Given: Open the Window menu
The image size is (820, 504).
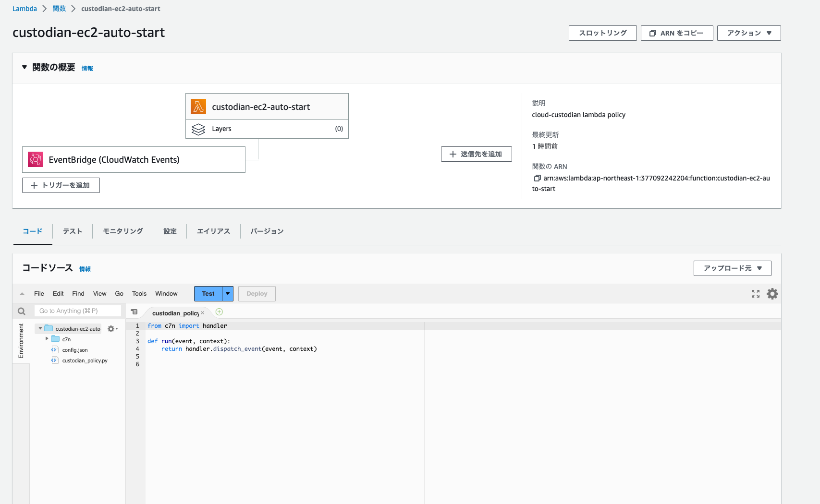Looking at the screenshot, I should (166, 294).
